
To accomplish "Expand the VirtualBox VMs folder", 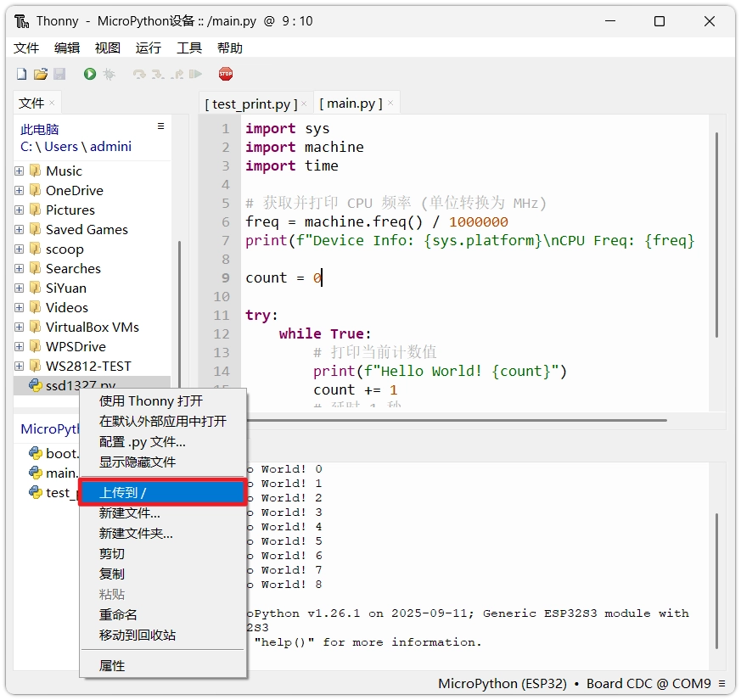I will [20, 327].
